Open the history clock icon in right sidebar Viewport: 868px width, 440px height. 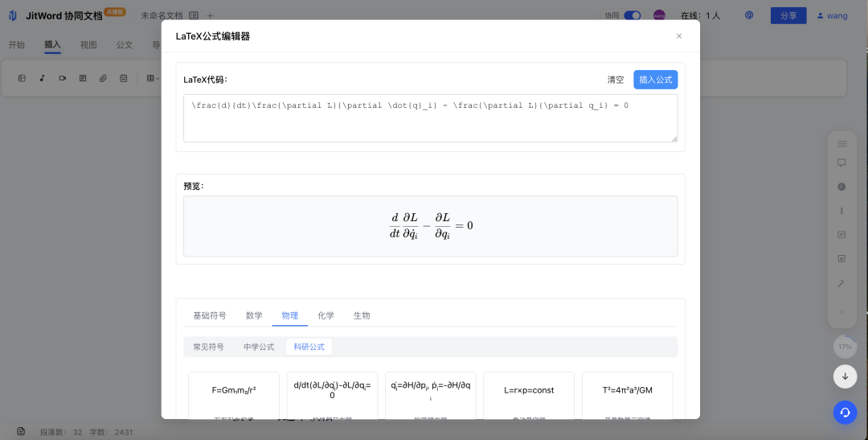[x=842, y=187]
